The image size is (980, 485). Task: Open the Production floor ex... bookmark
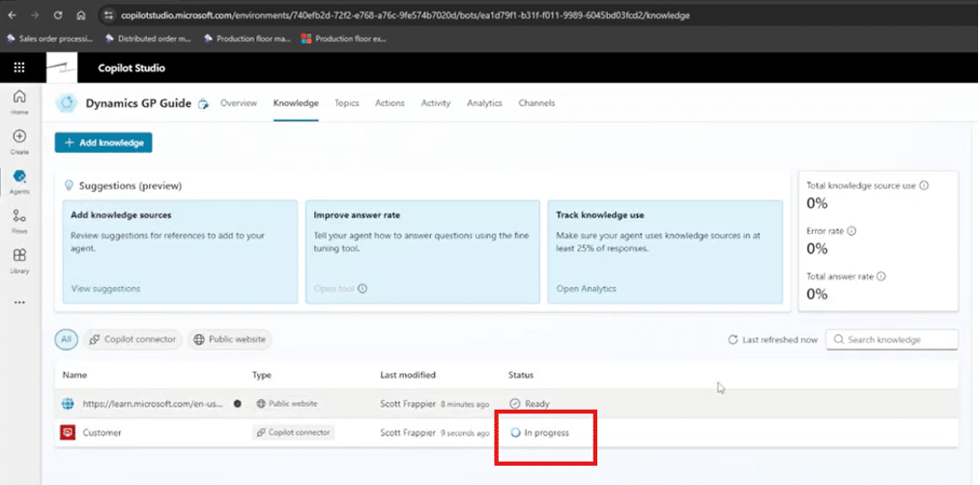click(x=344, y=39)
